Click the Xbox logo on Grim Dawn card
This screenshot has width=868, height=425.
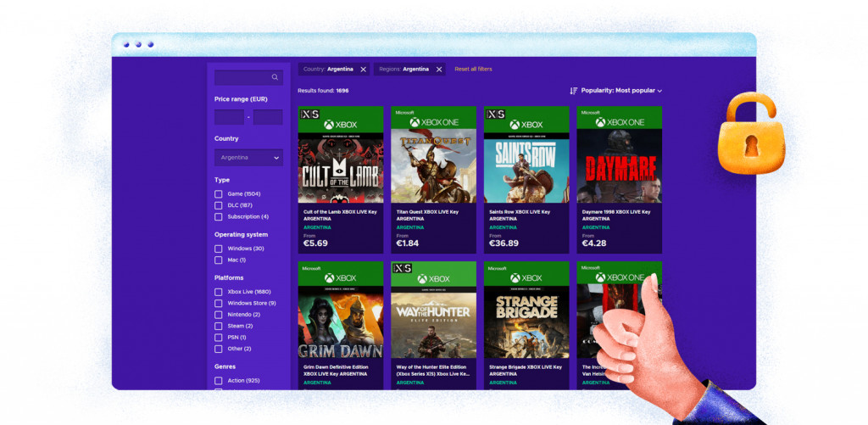tap(341, 277)
